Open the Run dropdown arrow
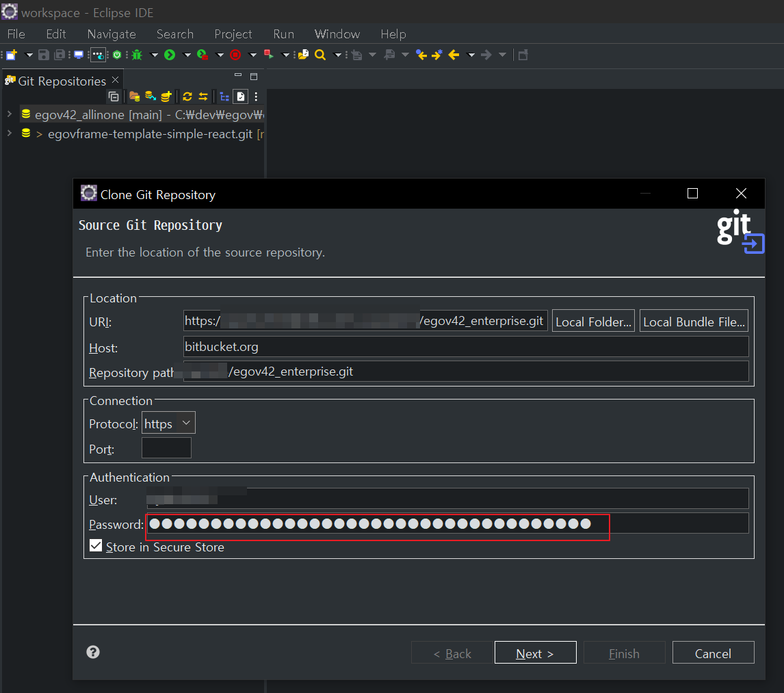The height and width of the screenshot is (693, 784). tap(187, 55)
